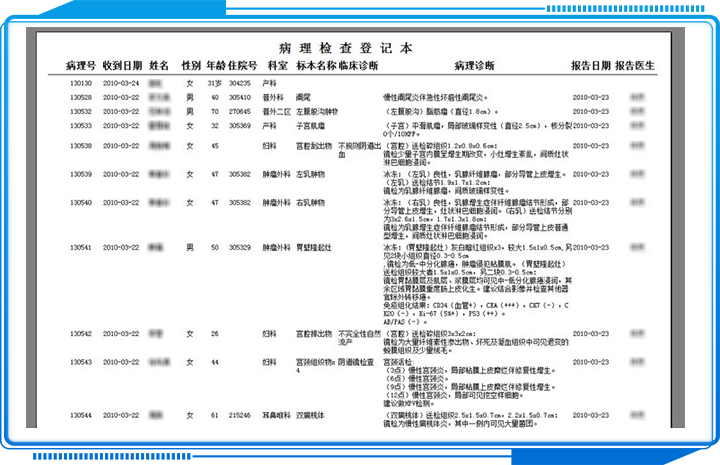The image size is (720, 465).
Task: Click the 耳鼻喉科 department cell
Action: click(275, 414)
